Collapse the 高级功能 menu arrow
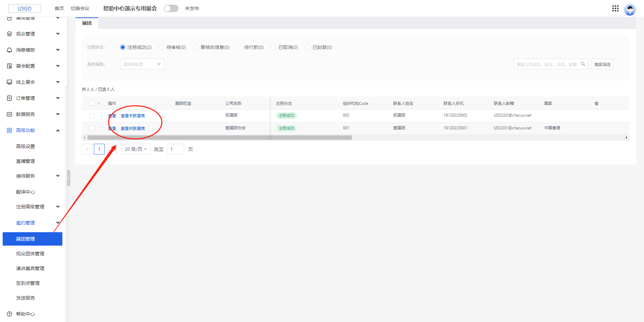 coord(58,130)
